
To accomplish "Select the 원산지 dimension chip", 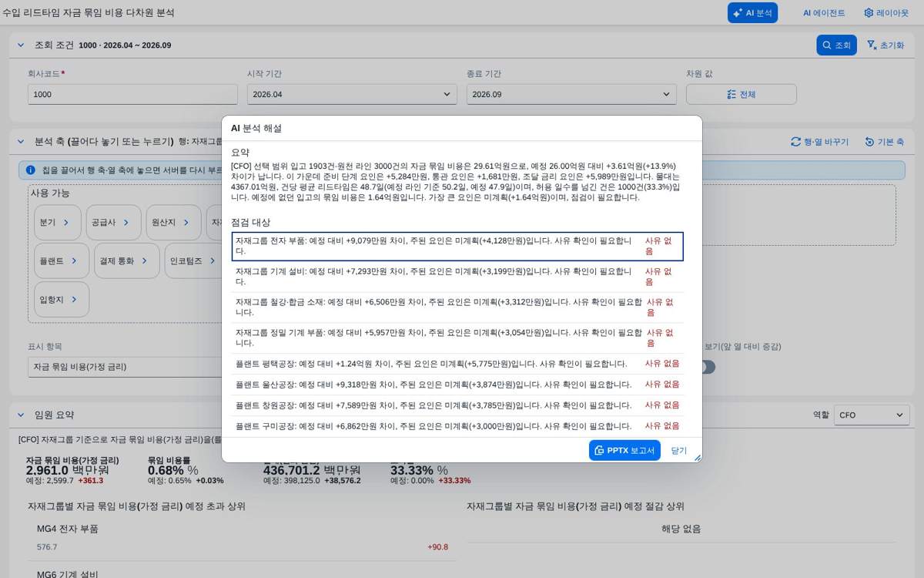I will tap(173, 222).
